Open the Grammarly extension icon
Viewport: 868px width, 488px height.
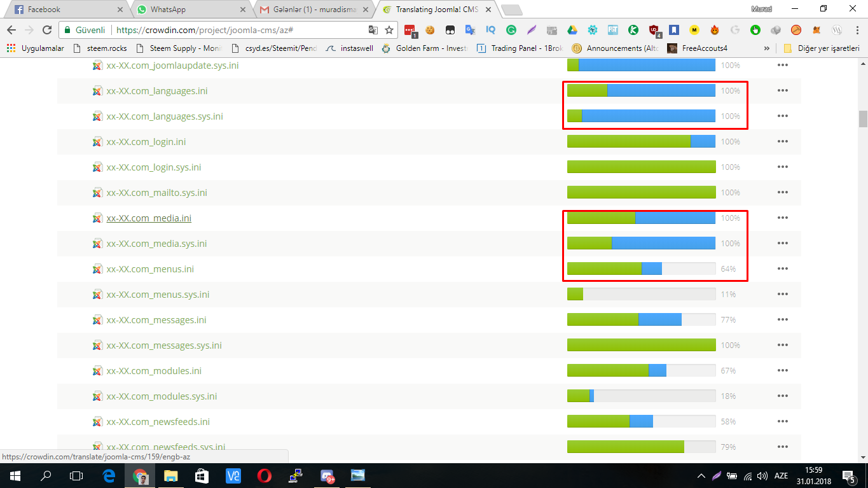click(x=511, y=30)
